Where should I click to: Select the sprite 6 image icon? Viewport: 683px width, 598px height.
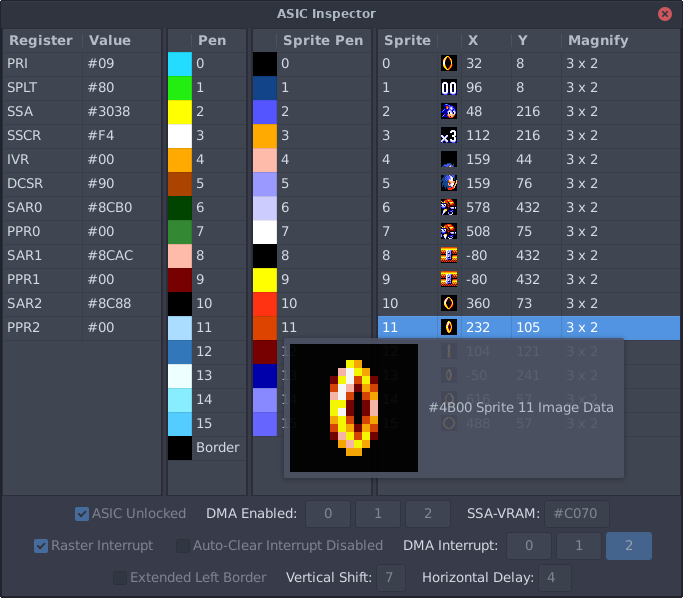click(449, 207)
